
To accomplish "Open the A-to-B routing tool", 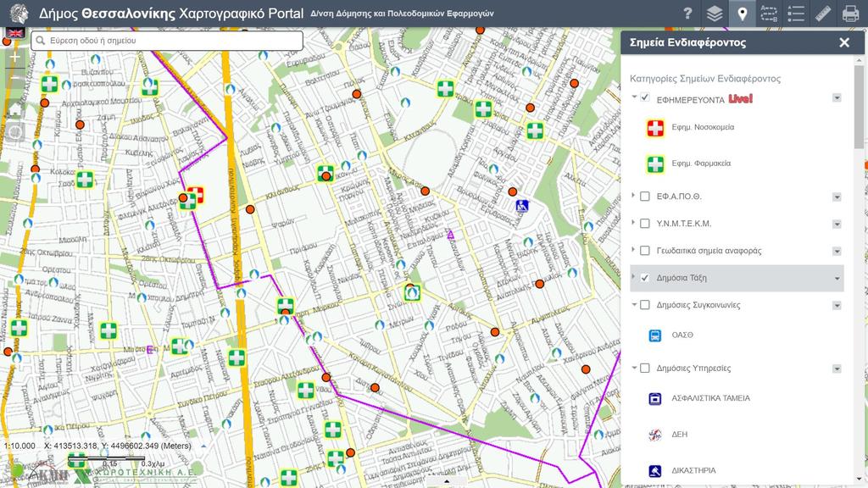I will click(x=768, y=14).
